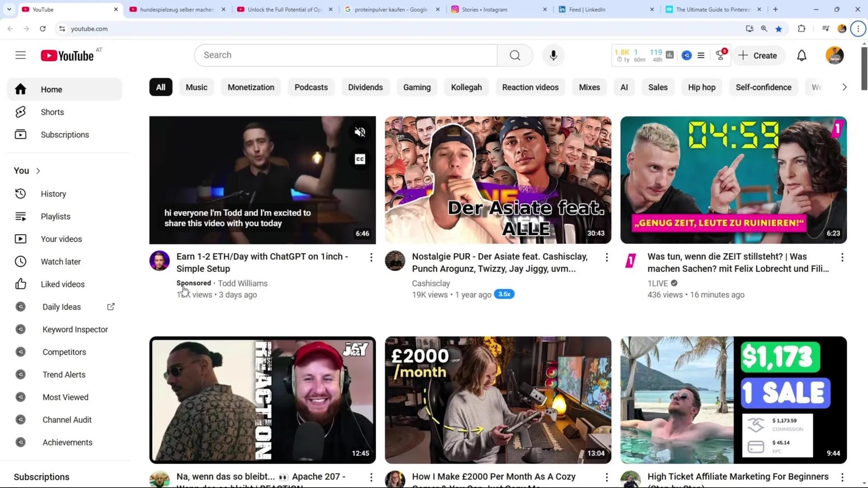Open vidIQ trophy icon with badge

[x=721, y=55]
